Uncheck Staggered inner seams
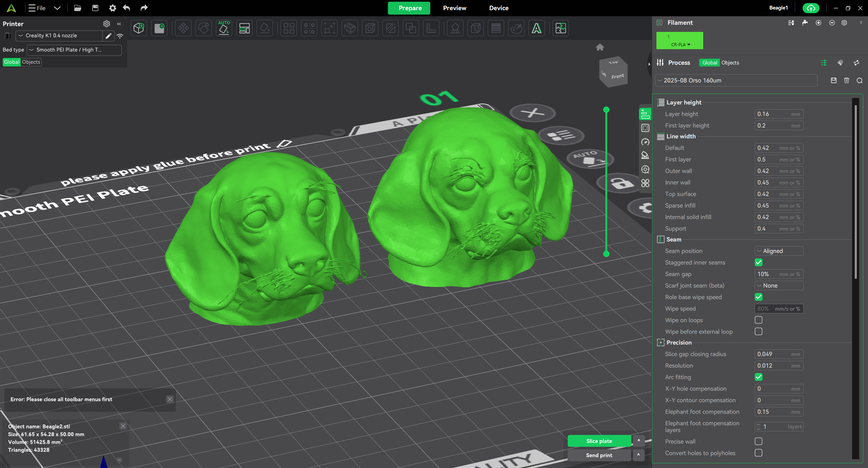868x468 pixels. 758,262
